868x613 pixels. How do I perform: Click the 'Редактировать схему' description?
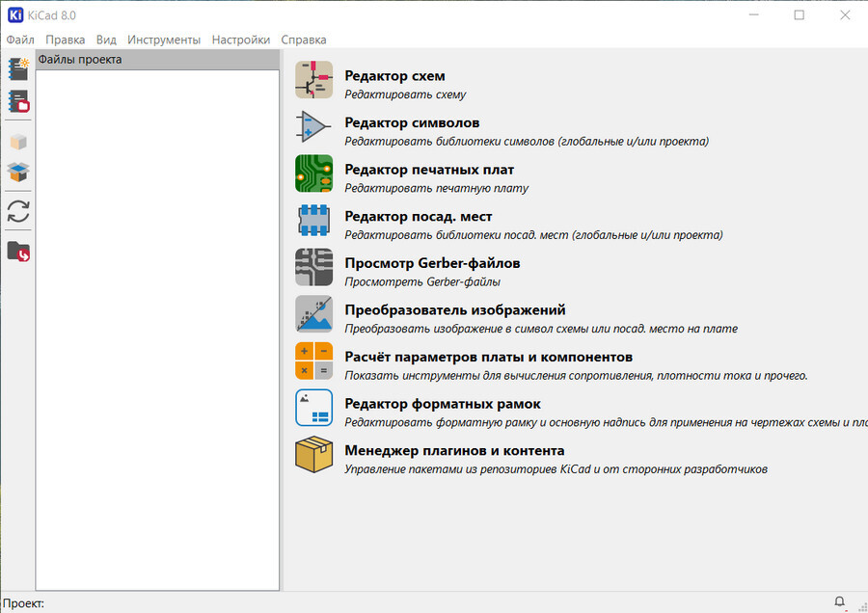[405, 94]
